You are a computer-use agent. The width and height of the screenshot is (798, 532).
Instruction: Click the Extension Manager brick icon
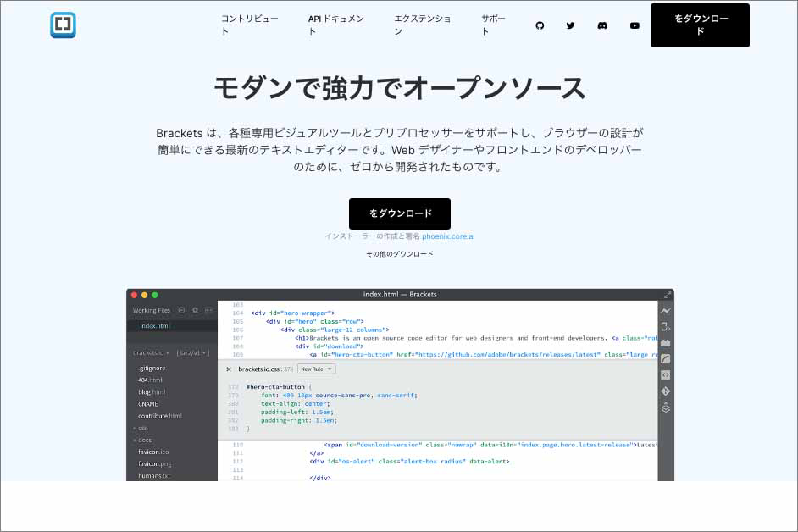point(666,342)
